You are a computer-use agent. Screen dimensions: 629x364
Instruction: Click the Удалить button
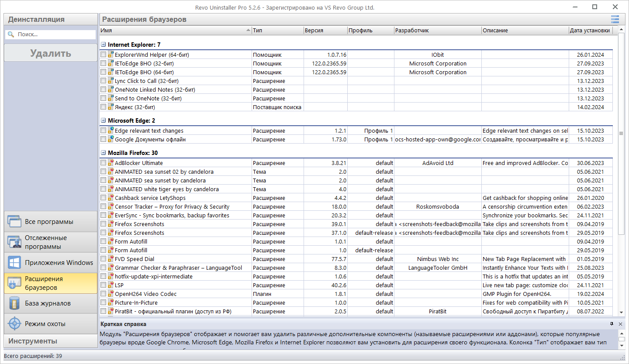[x=51, y=53]
